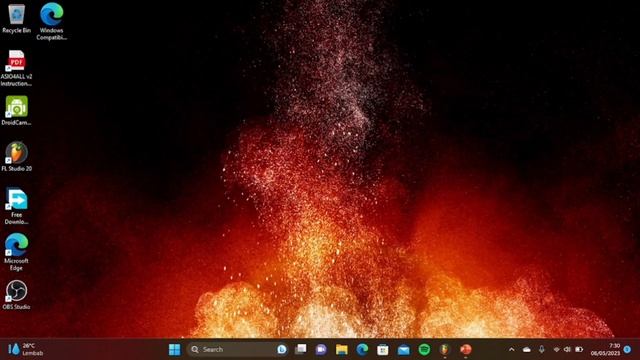Screen dimensions: 640x360
Task: Open the weather widget showing Lembab
Action: tap(25, 349)
